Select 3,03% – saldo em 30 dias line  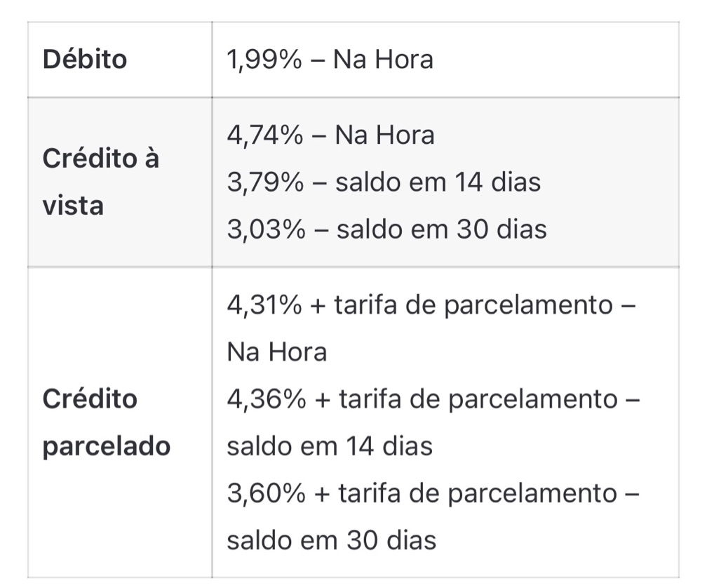(387, 229)
